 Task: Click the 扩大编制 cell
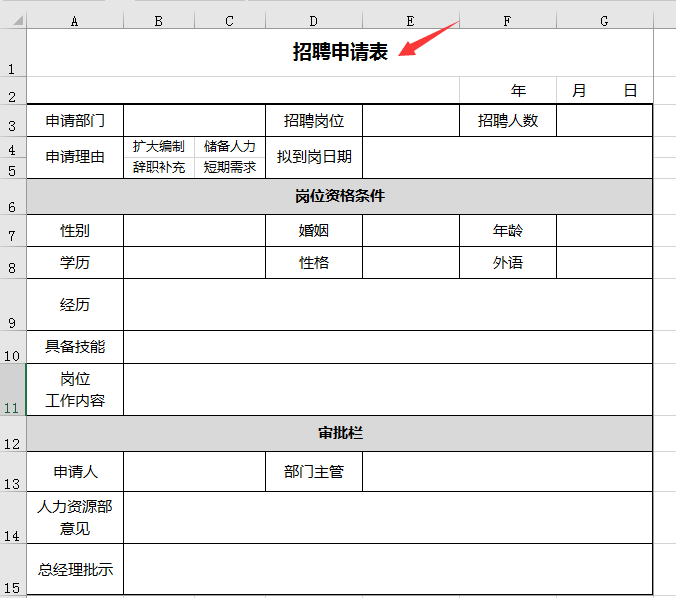(x=159, y=147)
